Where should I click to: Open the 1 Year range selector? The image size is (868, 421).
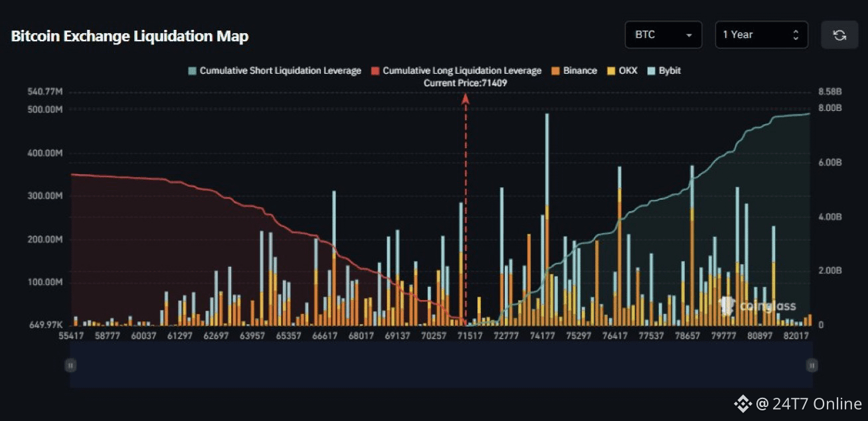click(x=761, y=35)
